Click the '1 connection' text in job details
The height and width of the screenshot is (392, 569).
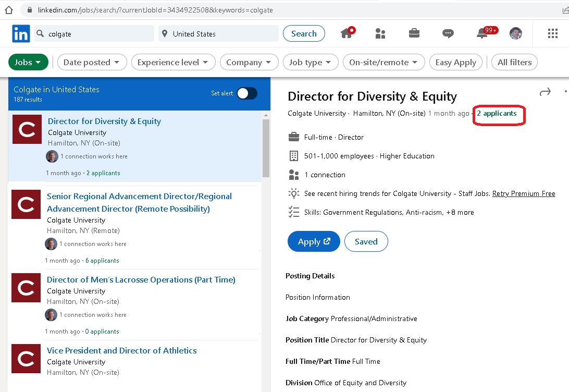pyautogui.click(x=325, y=175)
